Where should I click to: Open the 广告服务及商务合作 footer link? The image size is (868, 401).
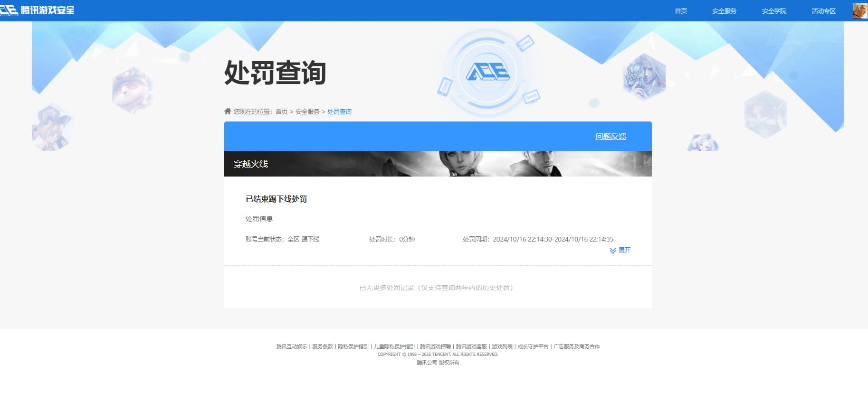577,346
